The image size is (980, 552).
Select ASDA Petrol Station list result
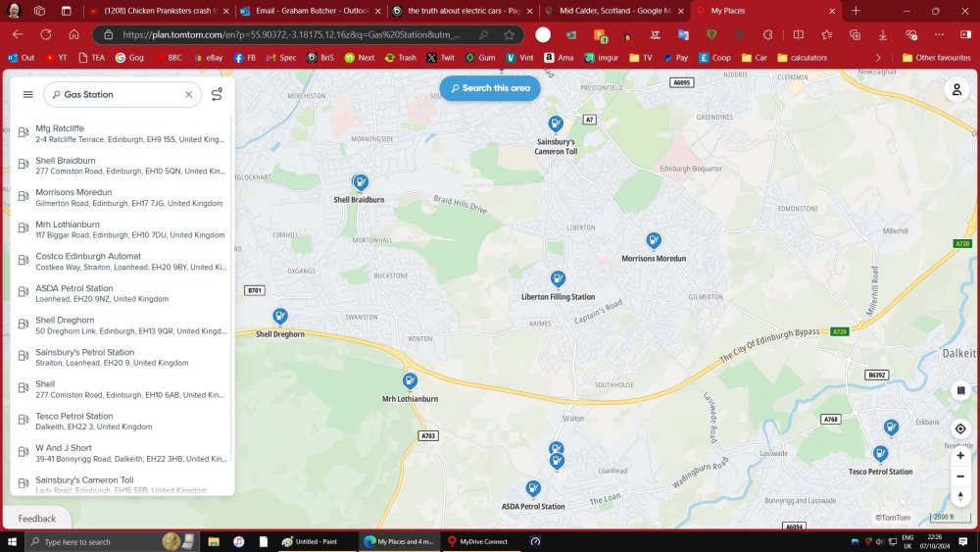[x=122, y=293]
